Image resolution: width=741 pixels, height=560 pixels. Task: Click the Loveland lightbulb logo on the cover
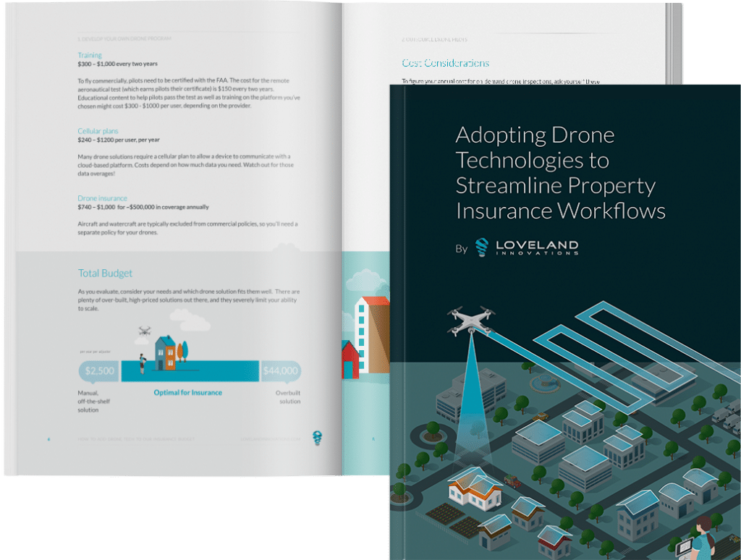pyautogui.click(x=481, y=247)
